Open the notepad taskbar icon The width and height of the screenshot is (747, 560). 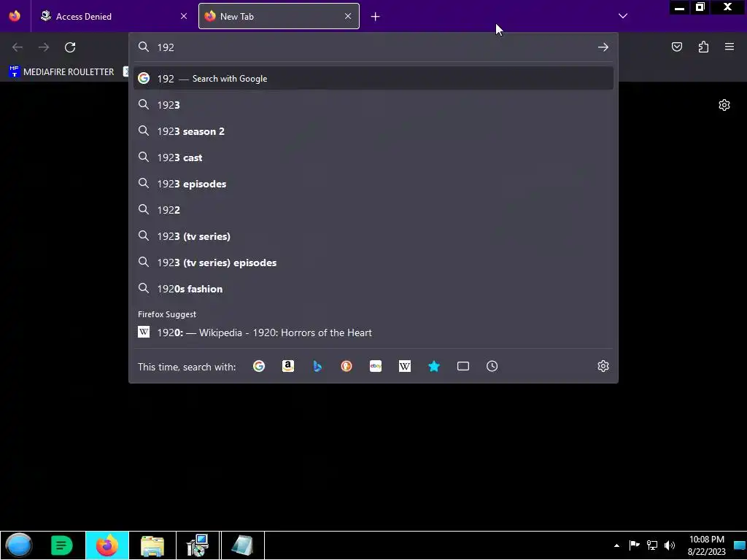[242, 545]
